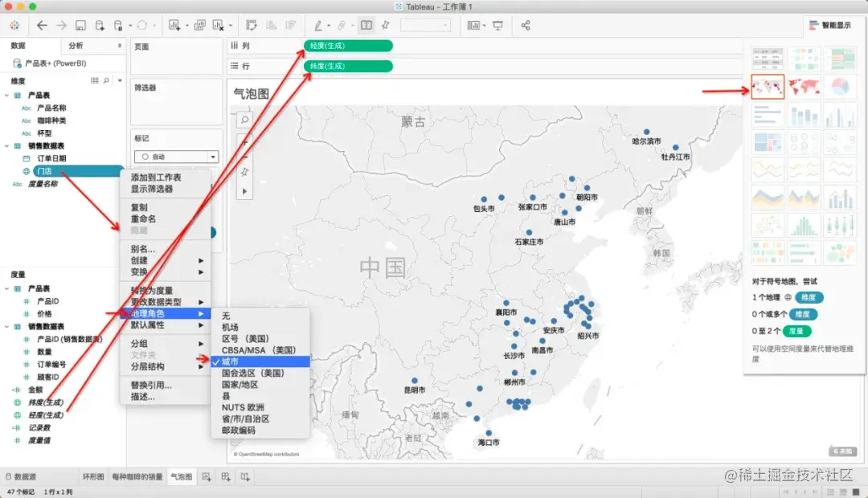Screen dimensions: 868x498
Task: Switch to the 分析 pane tab
Action: (x=76, y=46)
